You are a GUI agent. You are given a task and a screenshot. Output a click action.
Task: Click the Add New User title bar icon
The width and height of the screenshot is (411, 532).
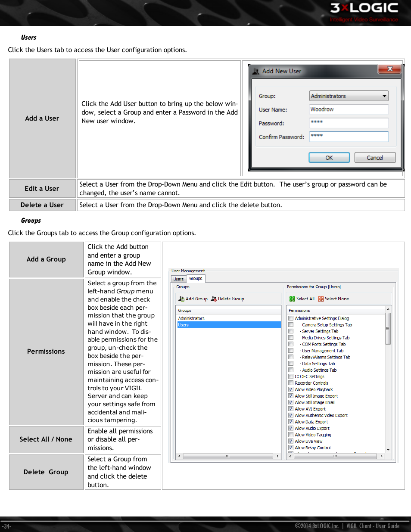click(x=256, y=71)
